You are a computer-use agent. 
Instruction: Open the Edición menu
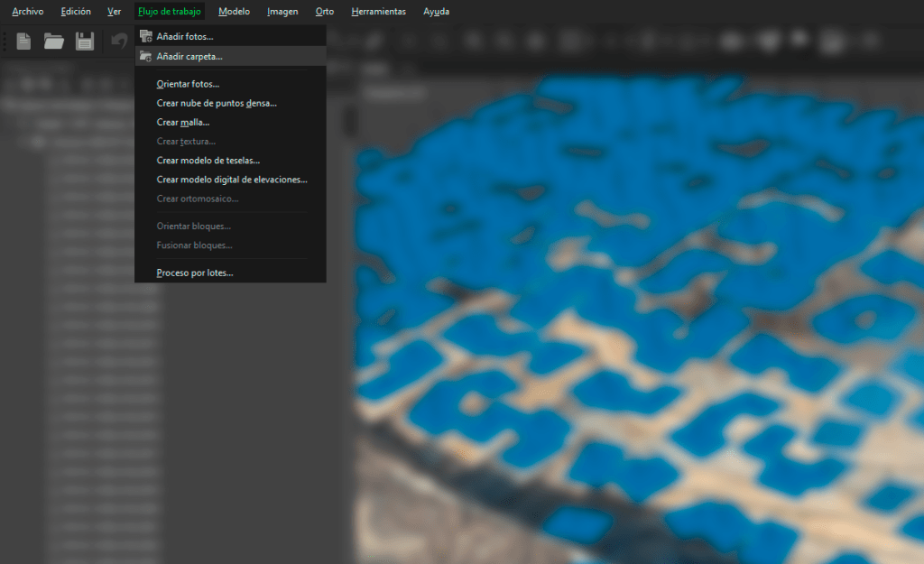click(x=76, y=12)
